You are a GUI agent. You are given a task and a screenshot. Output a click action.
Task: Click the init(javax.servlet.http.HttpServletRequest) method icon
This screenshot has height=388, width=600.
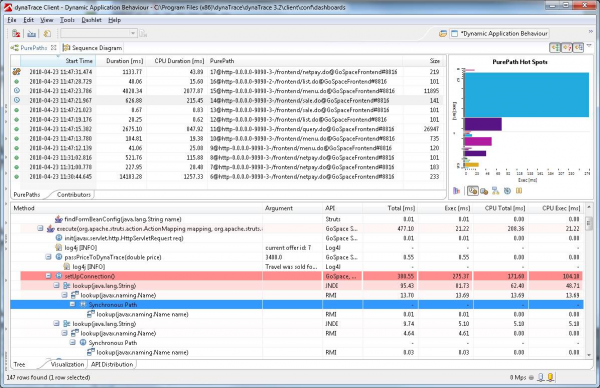click(x=59, y=238)
